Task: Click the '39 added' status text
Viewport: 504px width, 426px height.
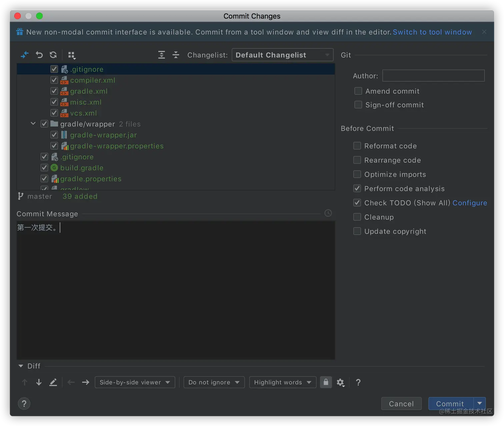Action: [80, 197]
